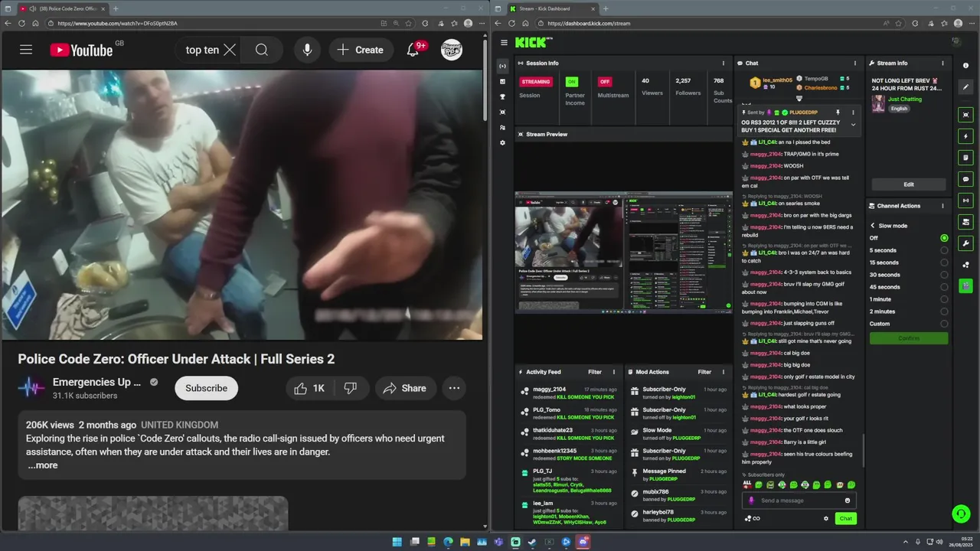Select the ALL emote in quick emotes
Viewport: 980px width, 551px height.
[747, 484]
